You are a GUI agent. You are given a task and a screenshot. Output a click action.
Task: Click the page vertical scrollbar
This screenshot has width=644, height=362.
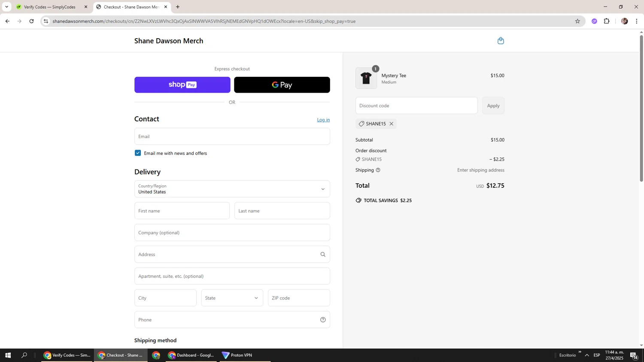[x=641, y=108]
